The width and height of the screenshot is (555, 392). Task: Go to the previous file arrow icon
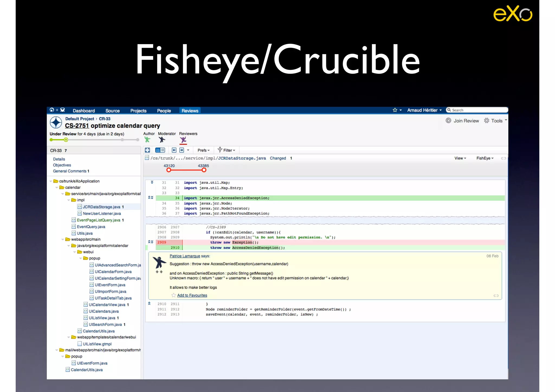pos(174,150)
